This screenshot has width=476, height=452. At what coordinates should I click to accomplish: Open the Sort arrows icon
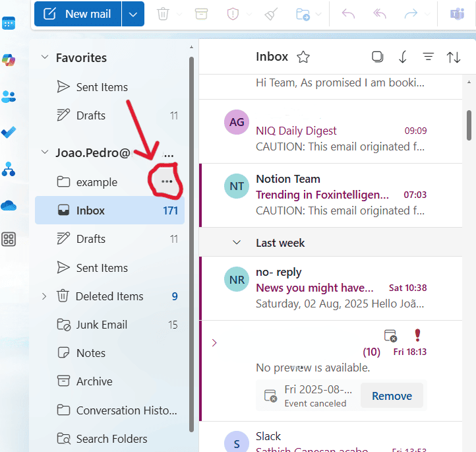click(454, 57)
